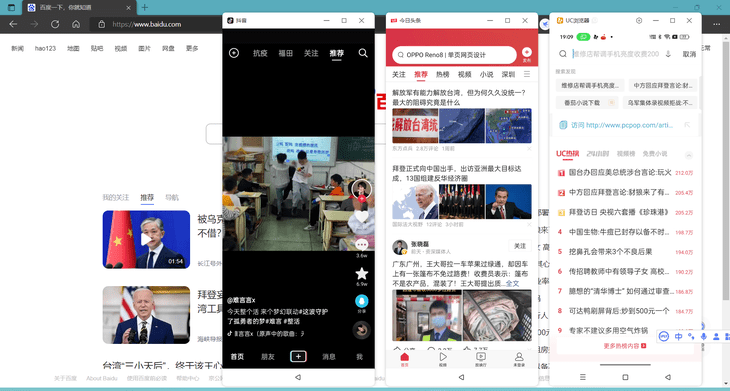This screenshot has width=730, height=391.
Task: Click the Edge refresh button
Action: point(55,24)
